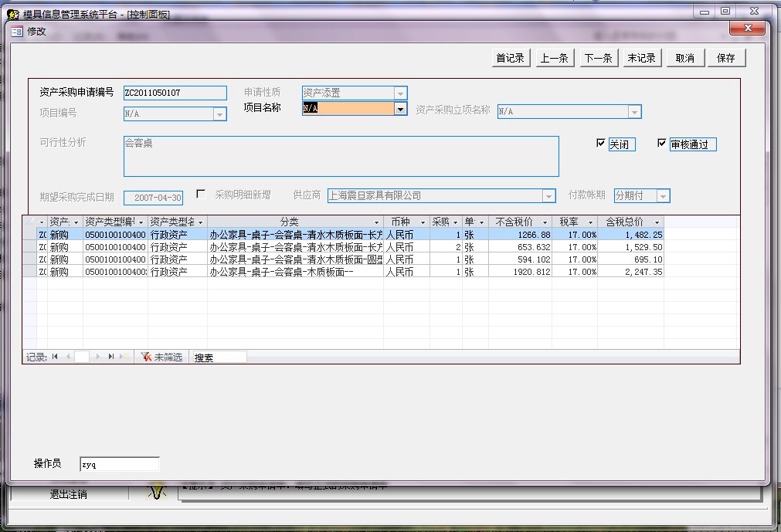This screenshot has height=532, width=781.
Task: Click the 2,247.35 total cell
Action: coord(630,273)
